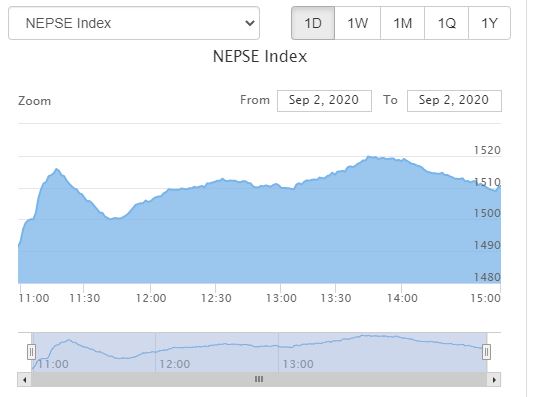Click the To date field
This screenshot has width=549, height=397.
click(x=454, y=101)
